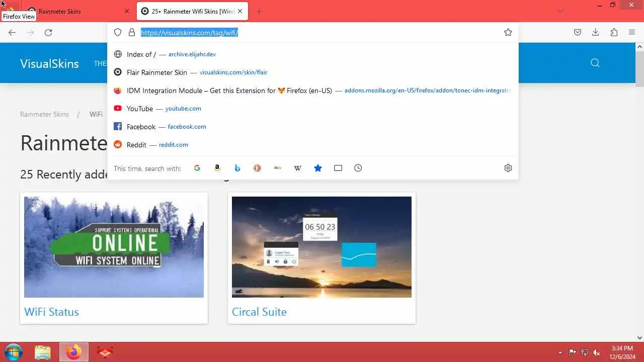Open the Action Center flag icon
This screenshot has height=362, width=644.
573,352
